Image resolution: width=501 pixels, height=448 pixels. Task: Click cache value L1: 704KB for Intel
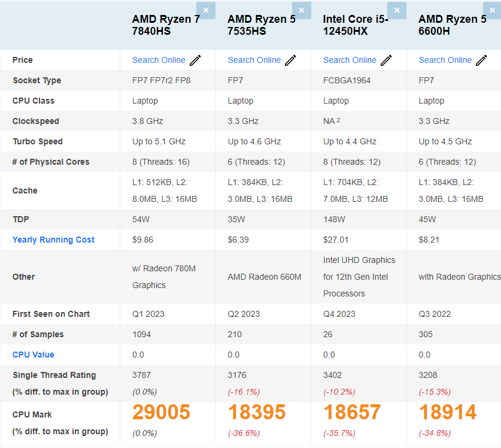[x=356, y=190]
